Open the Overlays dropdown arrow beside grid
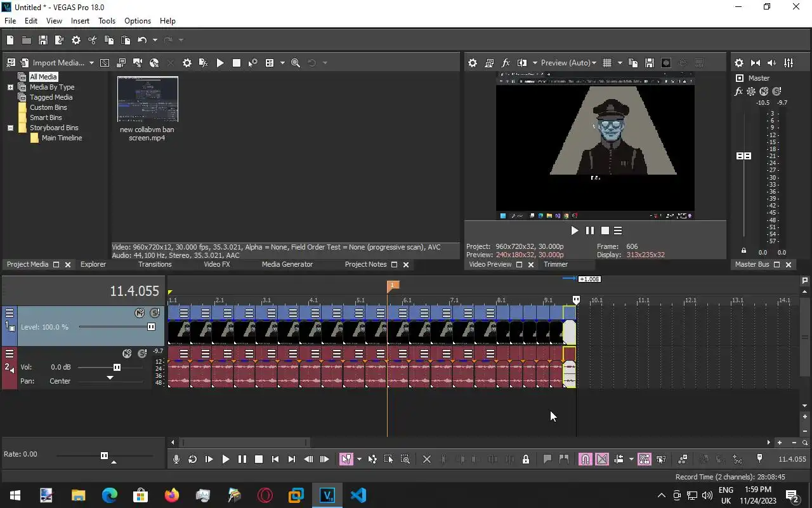 (620, 63)
